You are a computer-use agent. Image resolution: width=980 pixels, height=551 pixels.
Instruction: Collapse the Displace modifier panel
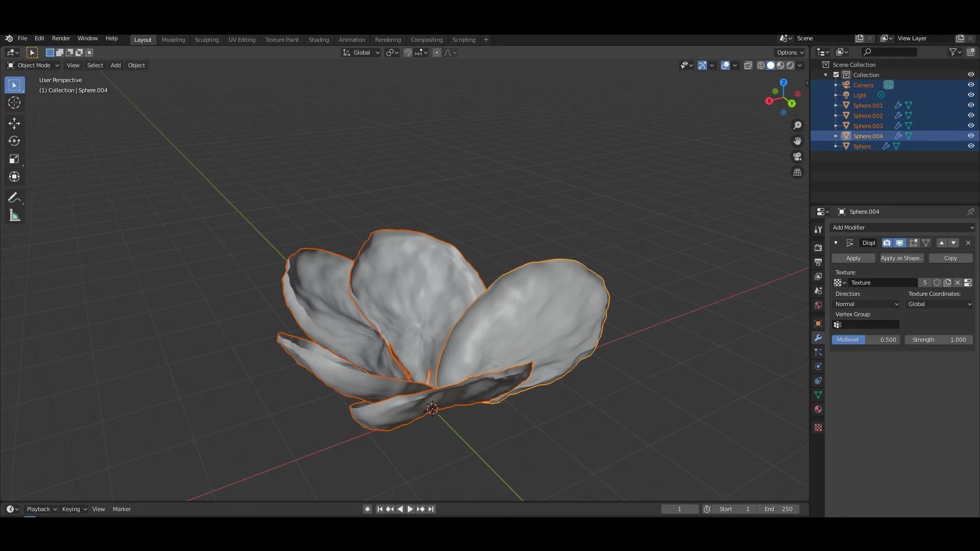(x=836, y=243)
